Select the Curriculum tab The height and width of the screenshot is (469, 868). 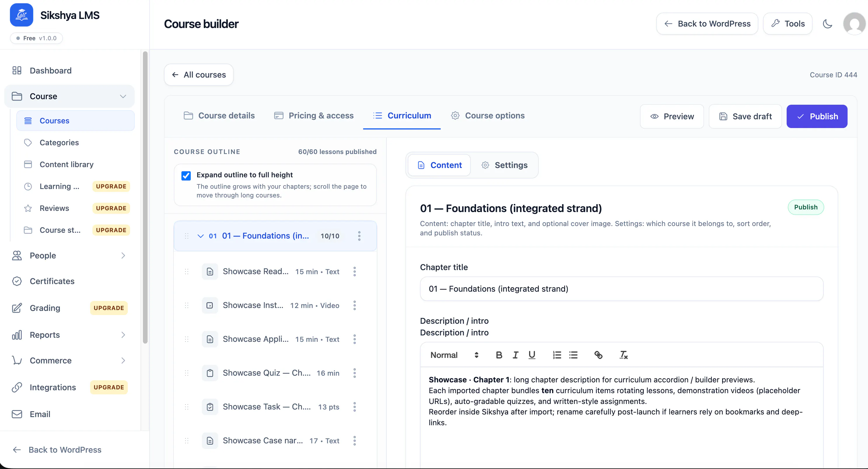pyautogui.click(x=402, y=116)
